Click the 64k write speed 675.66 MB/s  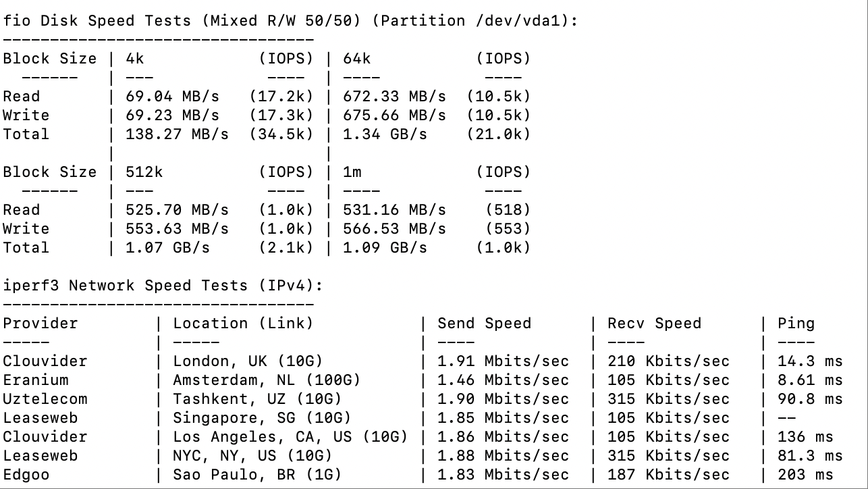[x=395, y=115]
